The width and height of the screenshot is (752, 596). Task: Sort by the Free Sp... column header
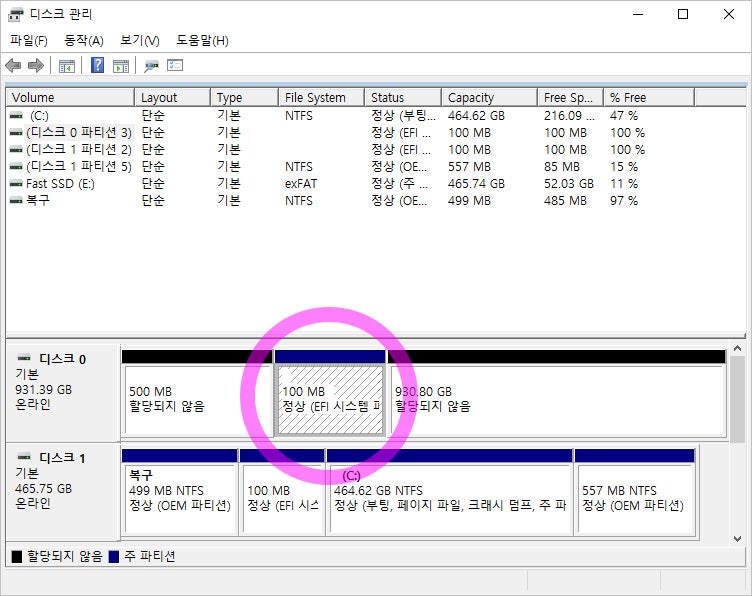point(570,97)
